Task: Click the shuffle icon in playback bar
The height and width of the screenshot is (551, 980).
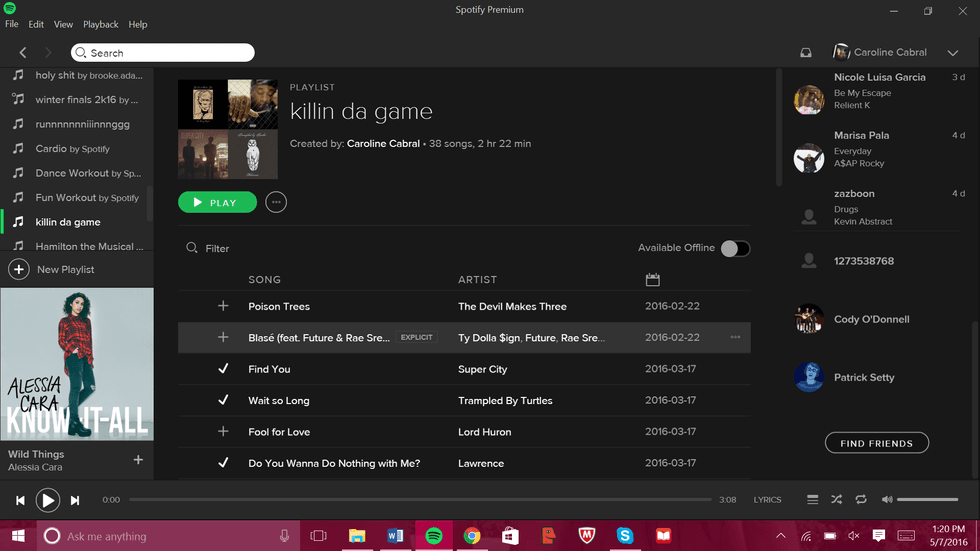Action: tap(836, 499)
